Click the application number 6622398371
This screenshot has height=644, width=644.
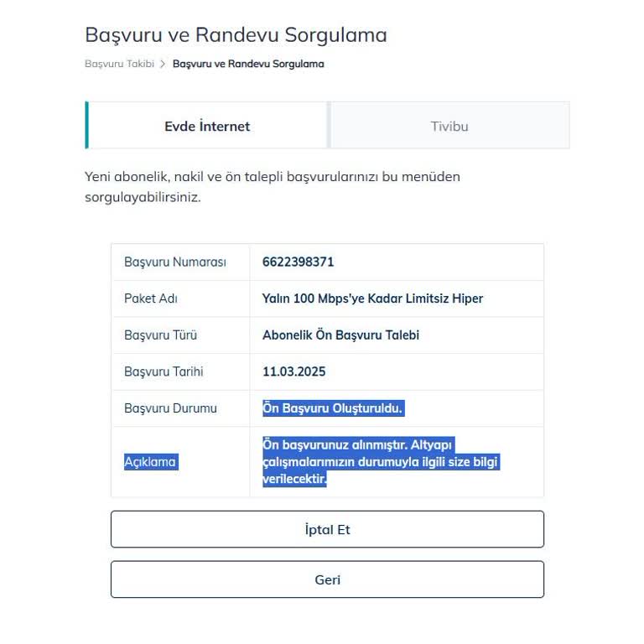(298, 262)
